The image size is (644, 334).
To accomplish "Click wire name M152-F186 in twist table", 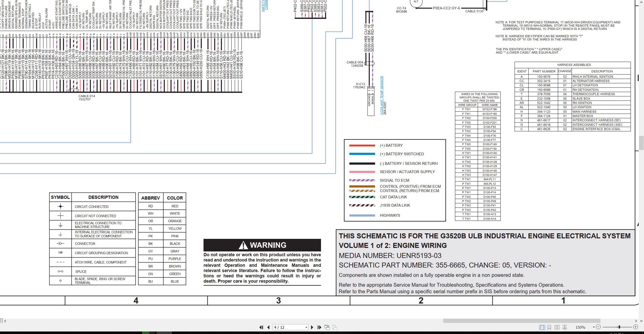I will pos(490,109).
